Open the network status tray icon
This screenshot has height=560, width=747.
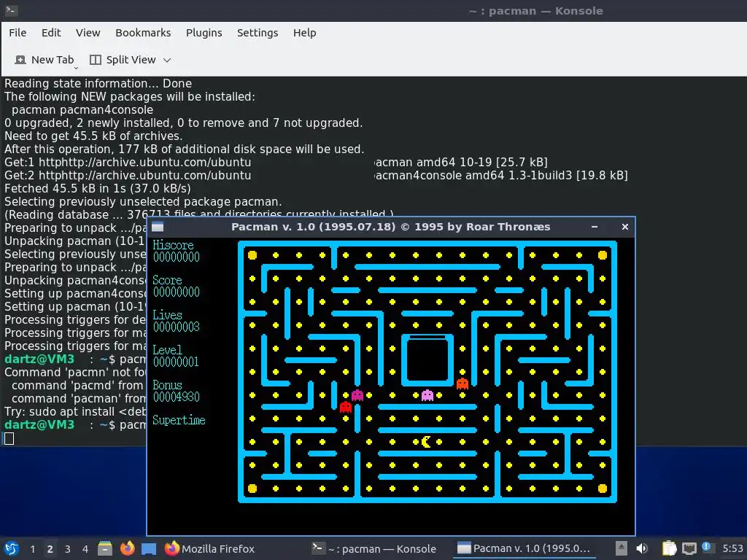689,549
